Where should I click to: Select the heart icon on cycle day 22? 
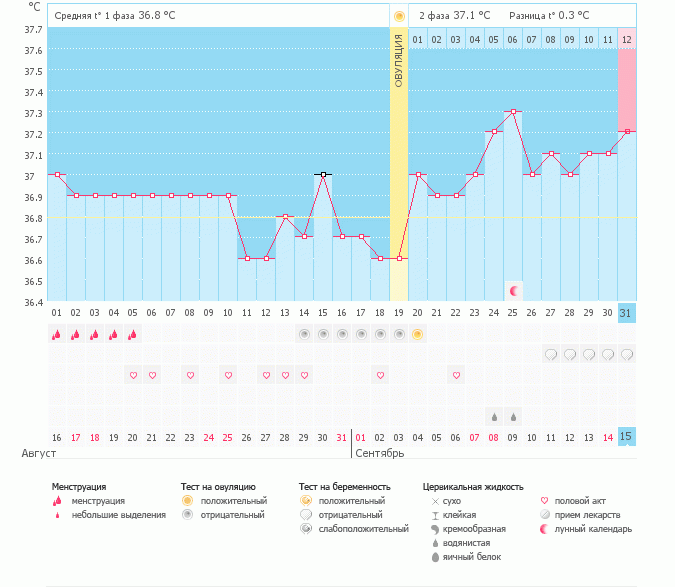456,375
